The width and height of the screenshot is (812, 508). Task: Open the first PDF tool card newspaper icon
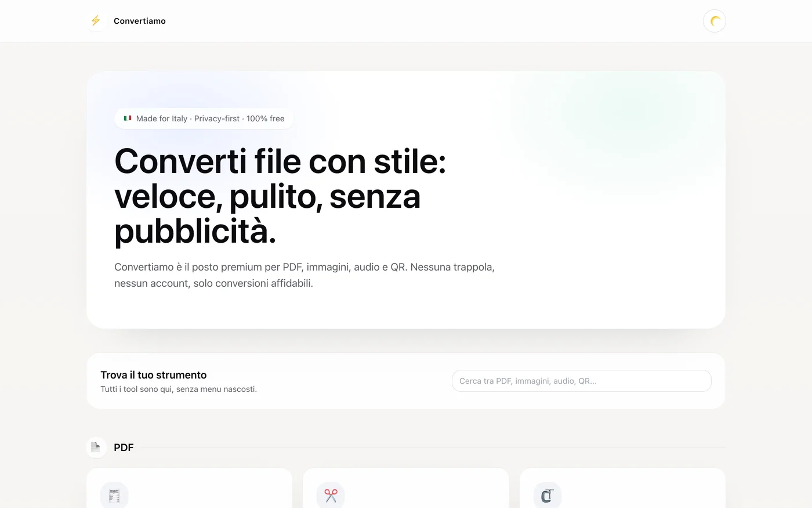(114, 495)
